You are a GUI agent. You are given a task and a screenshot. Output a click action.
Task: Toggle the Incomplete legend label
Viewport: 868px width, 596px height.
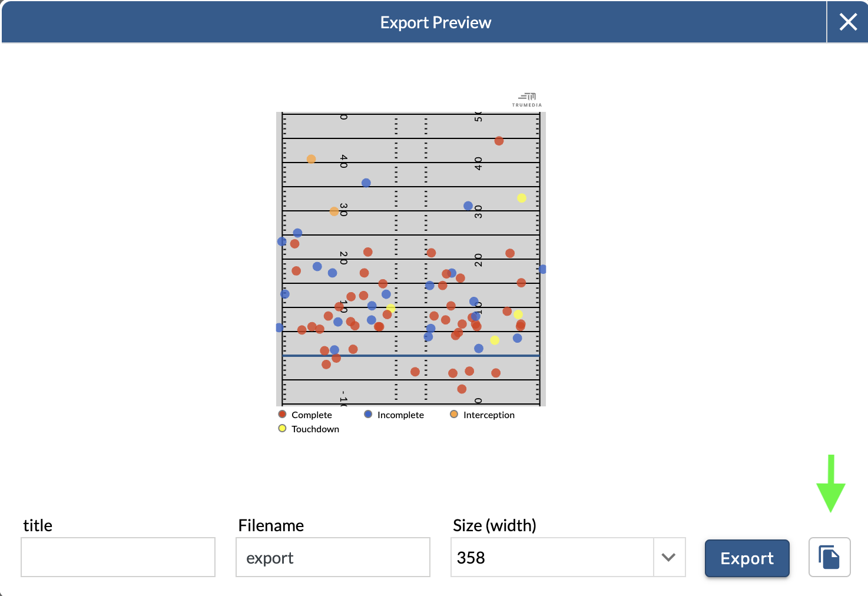coord(400,415)
